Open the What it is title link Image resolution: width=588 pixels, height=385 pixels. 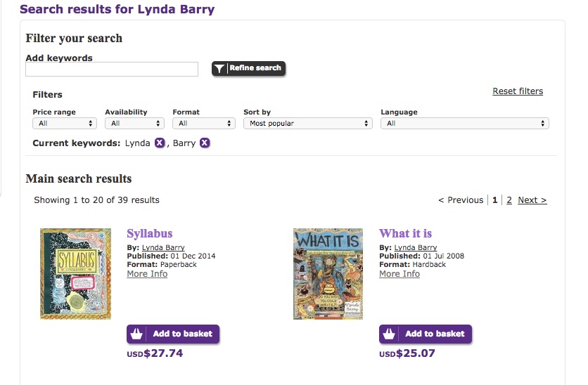(405, 234)
